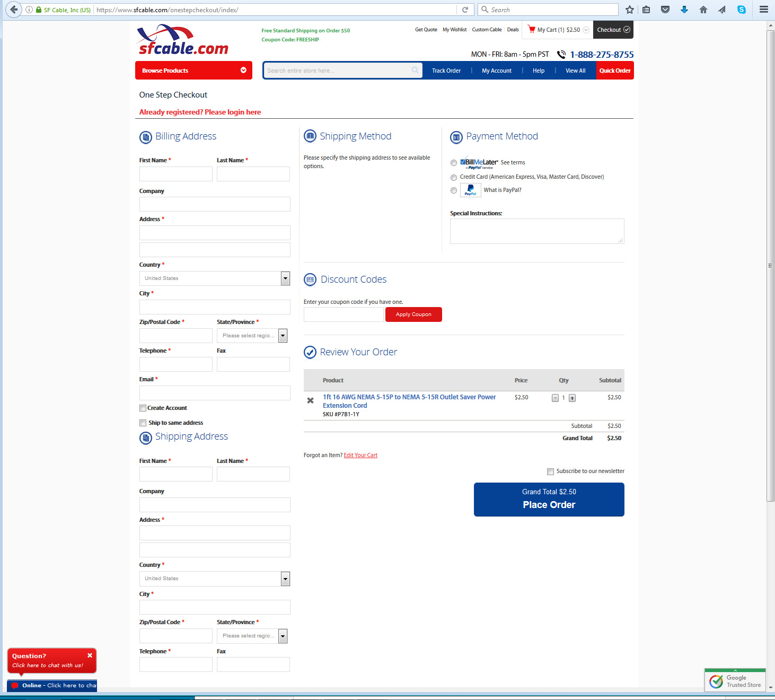Click the Place Order button
The width and height of the screenshot is (775, 700).
click(549, 500)
